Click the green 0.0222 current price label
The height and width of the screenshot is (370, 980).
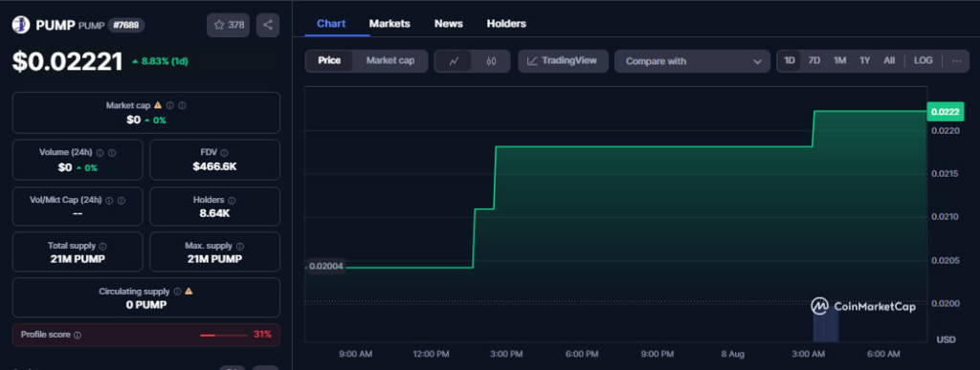tap(945, 112)
